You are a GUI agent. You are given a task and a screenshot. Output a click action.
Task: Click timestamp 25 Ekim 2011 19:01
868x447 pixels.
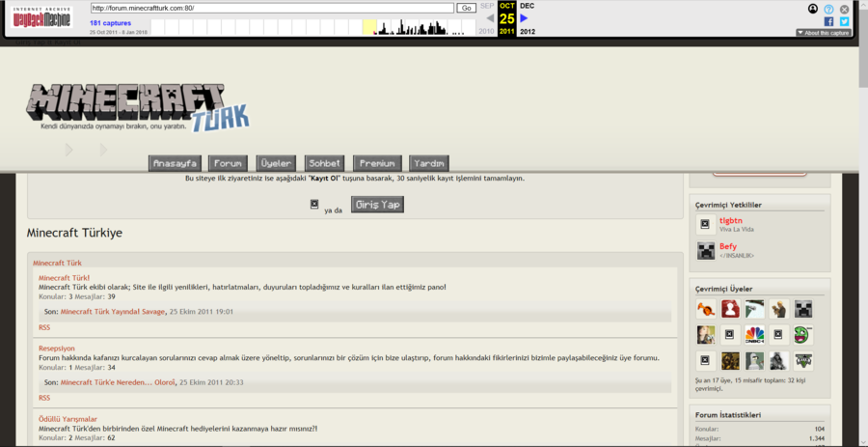(x=202, y=312)
